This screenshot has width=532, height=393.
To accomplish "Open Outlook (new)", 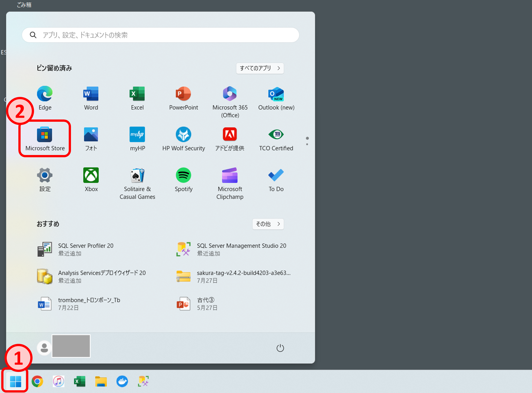I will tap(276, 98).
